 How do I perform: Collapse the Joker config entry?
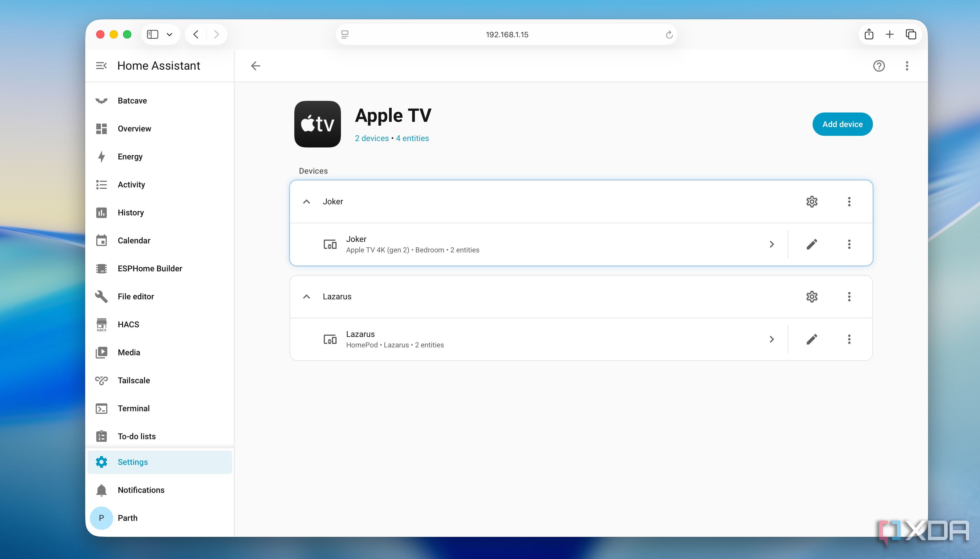(x=306, y=202)
